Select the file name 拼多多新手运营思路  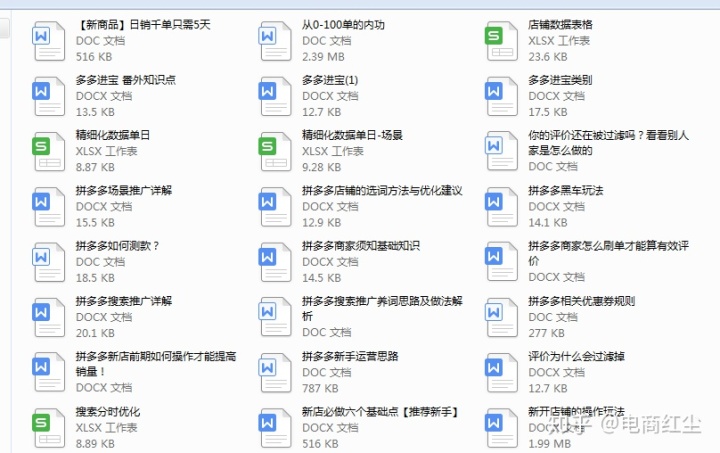(x=350, y=356)
